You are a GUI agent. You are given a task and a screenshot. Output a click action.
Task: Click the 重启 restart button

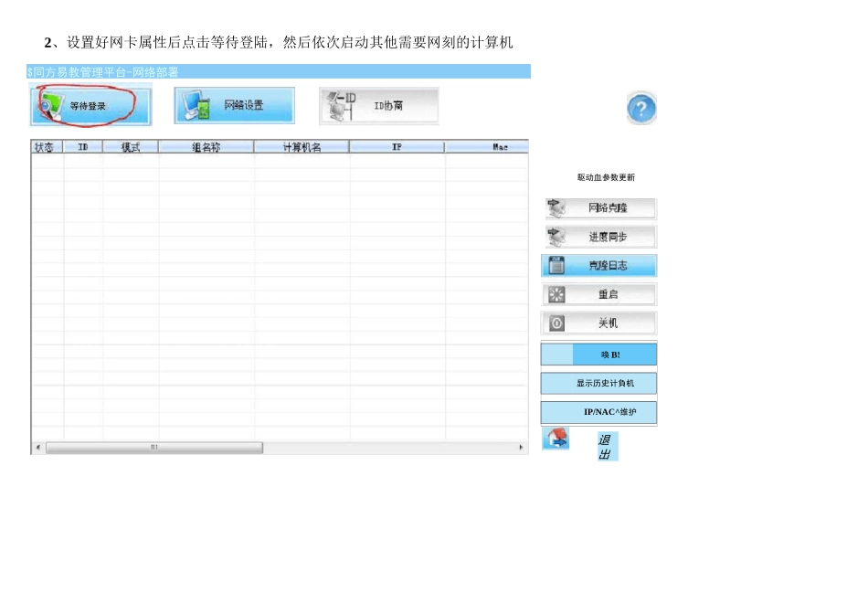599,294
